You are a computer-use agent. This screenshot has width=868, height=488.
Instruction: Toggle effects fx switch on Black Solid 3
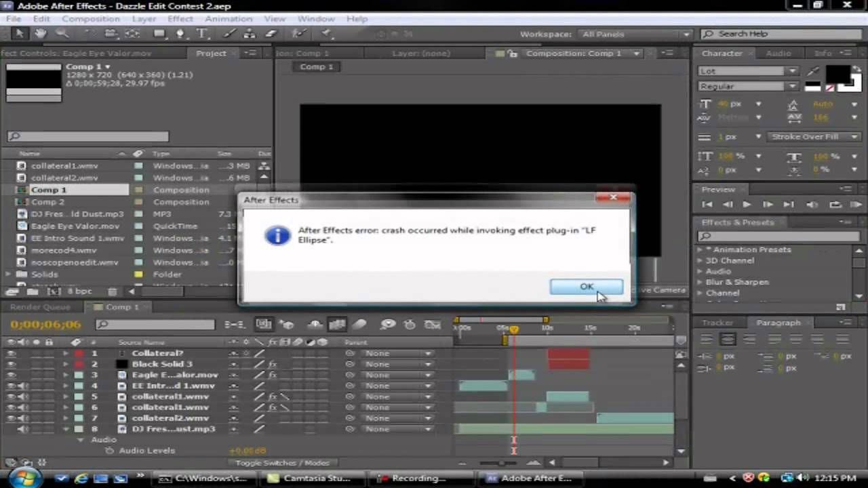pos(272,364)
